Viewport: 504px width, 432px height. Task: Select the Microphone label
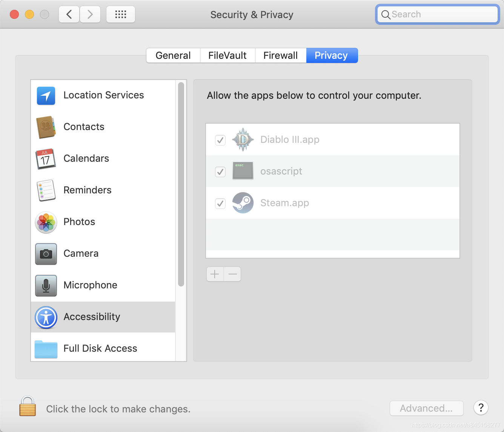click(x=91, y=285)
